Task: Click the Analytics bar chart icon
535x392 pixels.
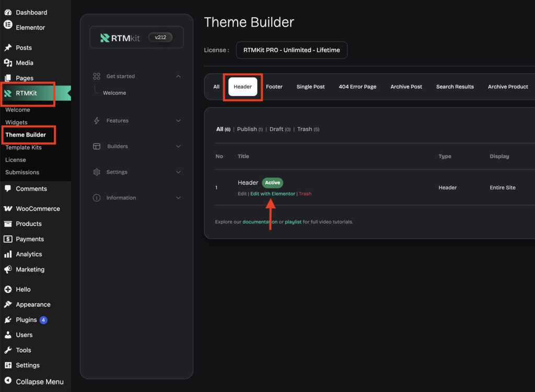Action: 8,254
